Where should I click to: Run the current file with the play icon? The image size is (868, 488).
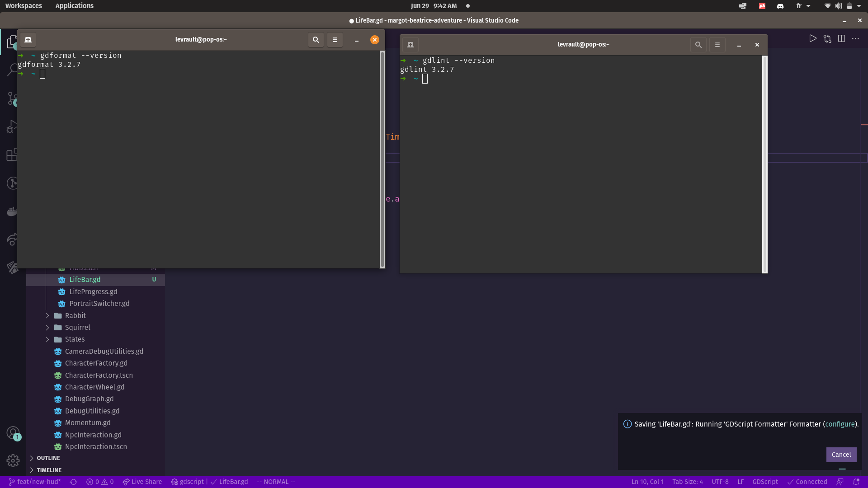pos(813,38)
